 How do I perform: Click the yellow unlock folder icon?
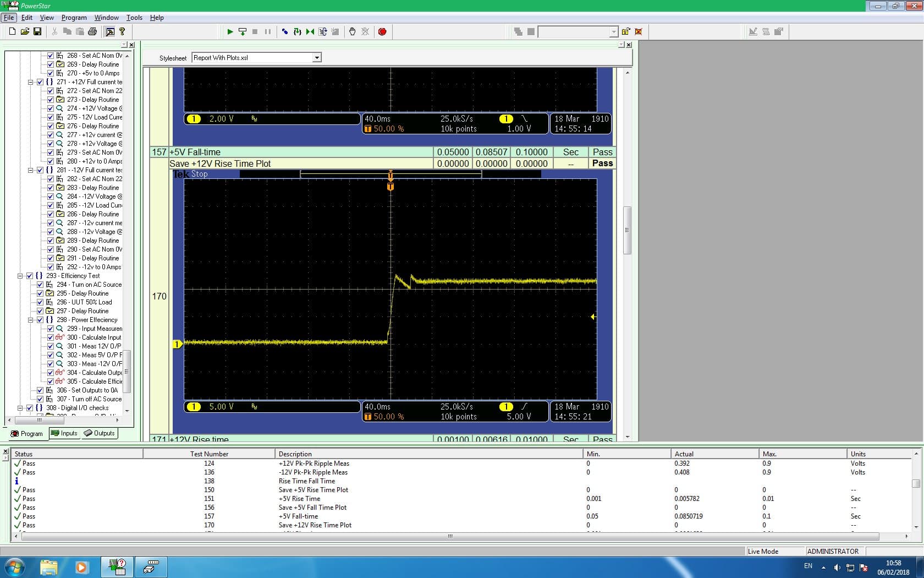point(626,31)
